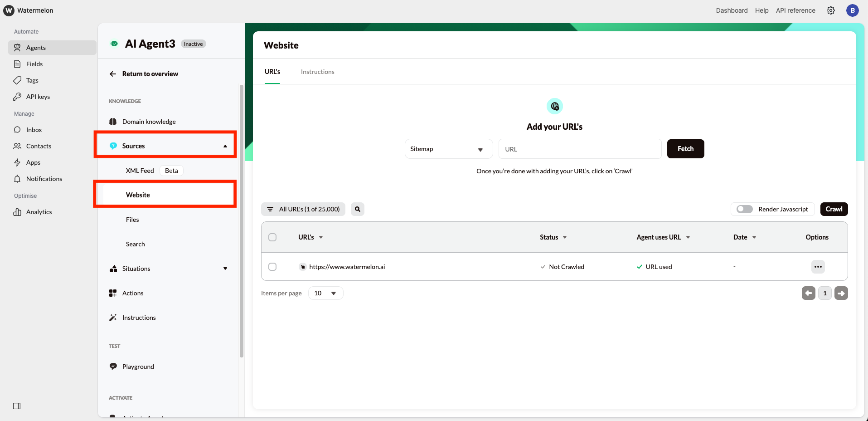
Task: Check the watermelon.ai URL row checkbox
Action: click(272, 267)
